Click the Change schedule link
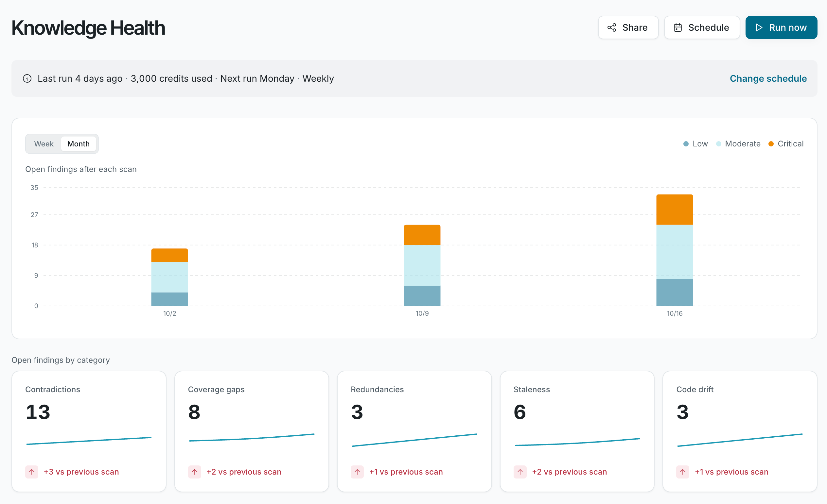The width and height of the screenshot is (827, 504). (x=768, y=78)
